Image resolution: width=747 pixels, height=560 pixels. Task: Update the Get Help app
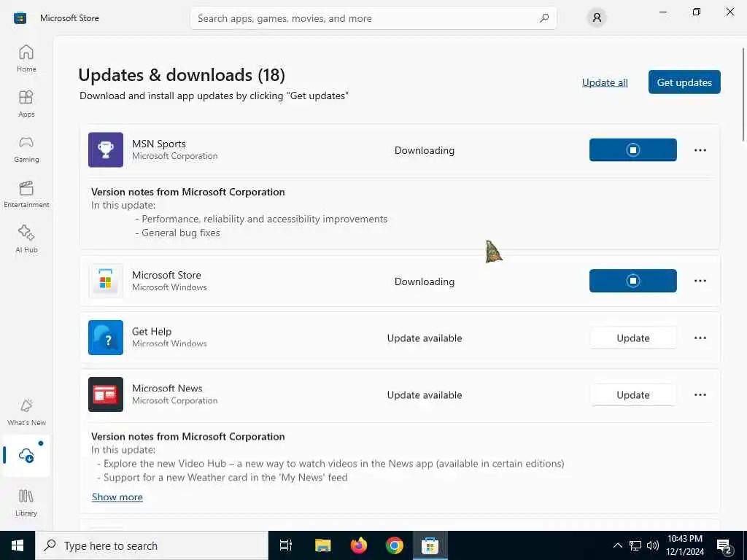pyautogui.click(x=632, y=338)
